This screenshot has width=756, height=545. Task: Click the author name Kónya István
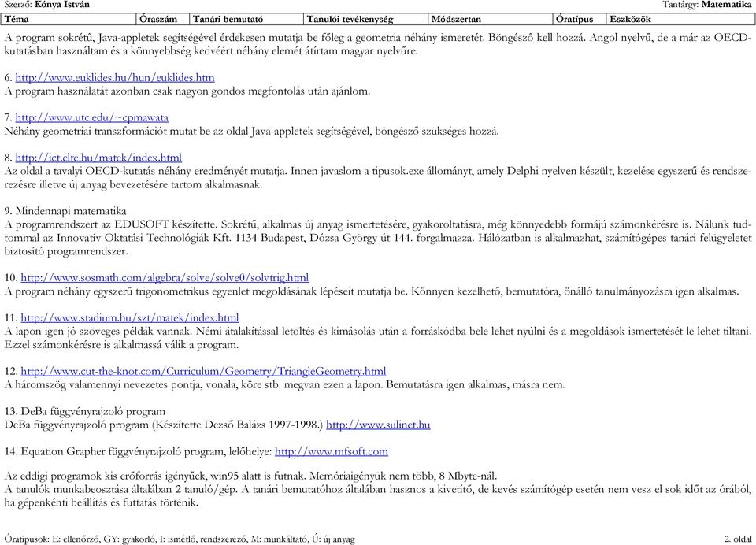[x=62, y=5]
